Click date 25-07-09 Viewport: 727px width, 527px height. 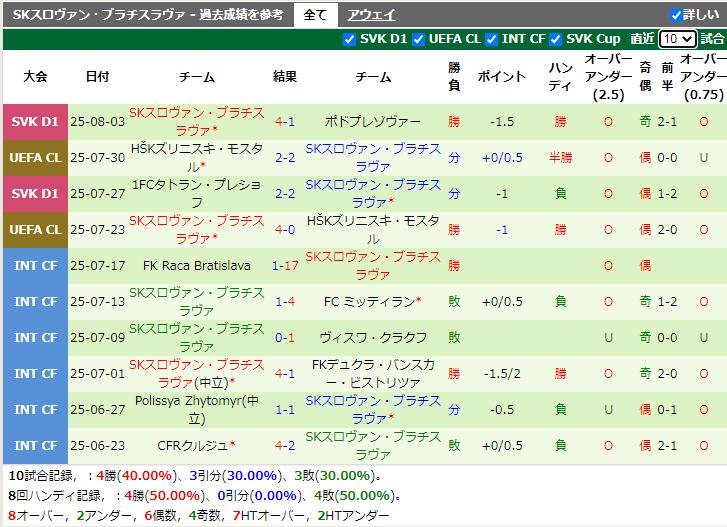click(x=97, y=338)
